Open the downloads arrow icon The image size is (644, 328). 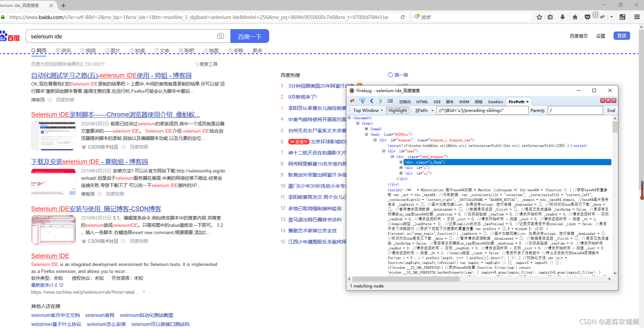click(562, 17)
